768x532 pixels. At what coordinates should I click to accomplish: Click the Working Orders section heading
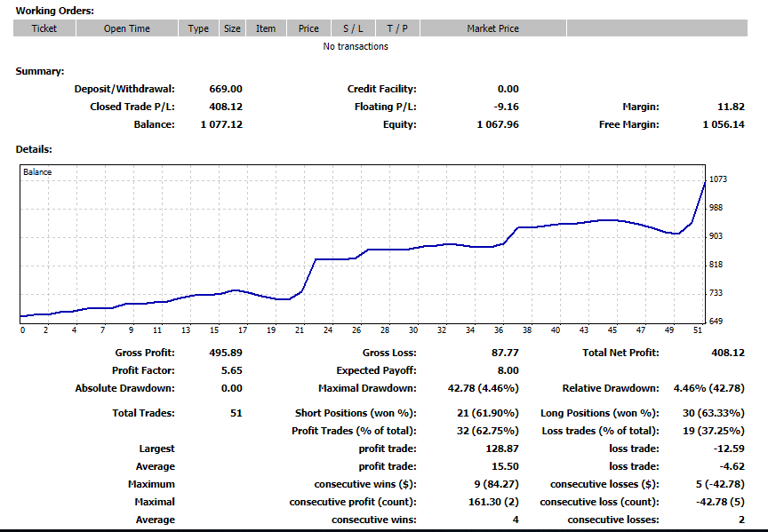click(55, 11)
